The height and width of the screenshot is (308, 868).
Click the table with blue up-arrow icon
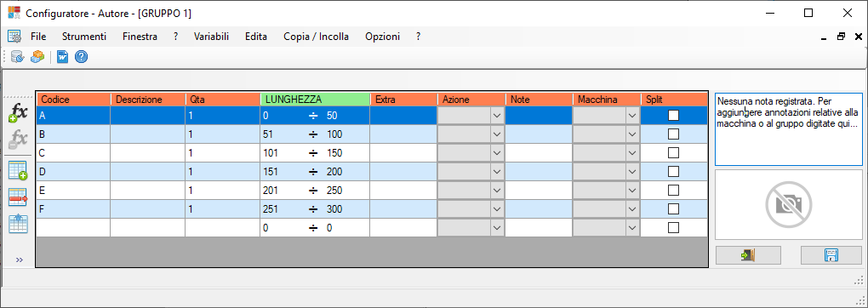(18, 223)
